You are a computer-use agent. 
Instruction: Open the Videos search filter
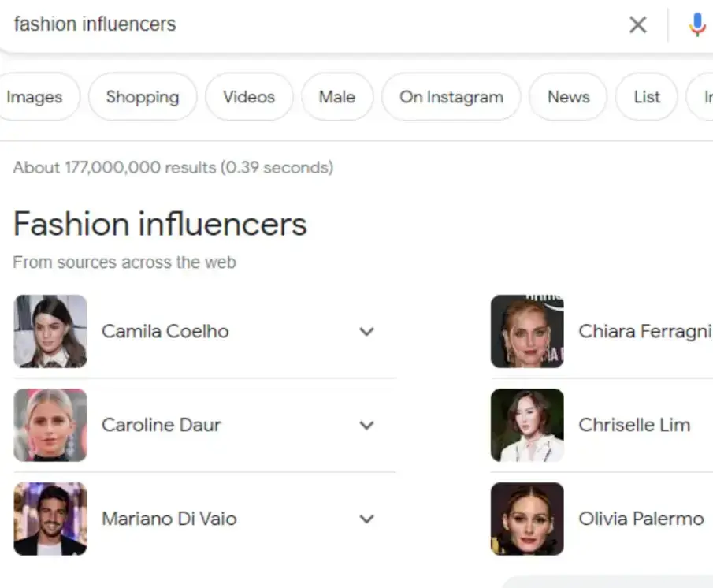tap(249, 97)
